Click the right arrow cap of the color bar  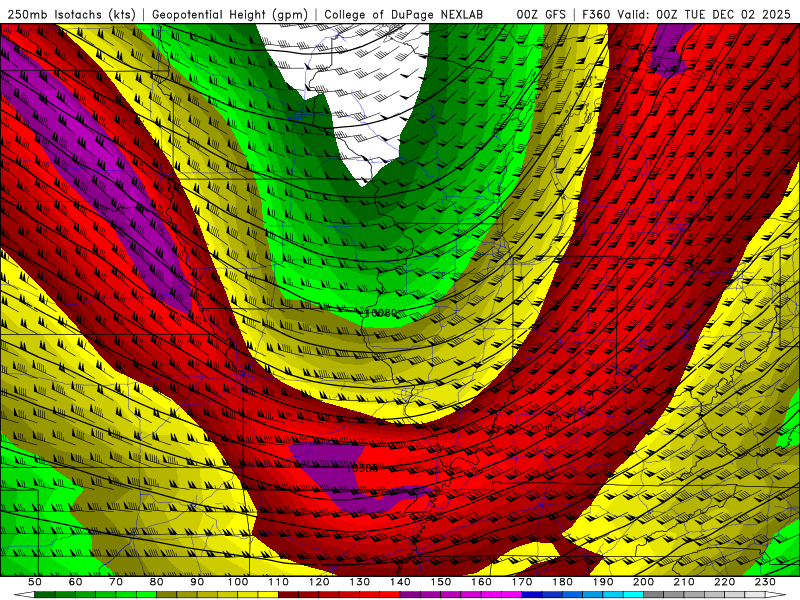tap(776, 594)
